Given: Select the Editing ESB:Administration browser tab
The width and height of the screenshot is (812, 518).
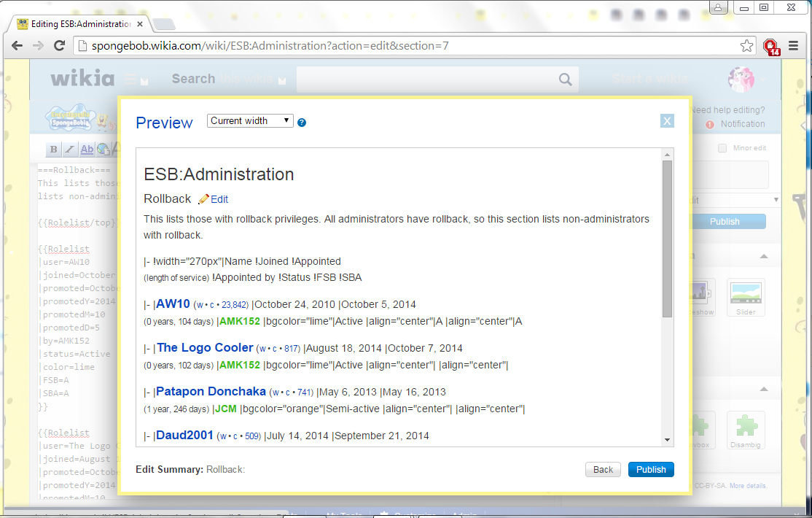Looking at the screenshot, I should (x=82, y=24).
